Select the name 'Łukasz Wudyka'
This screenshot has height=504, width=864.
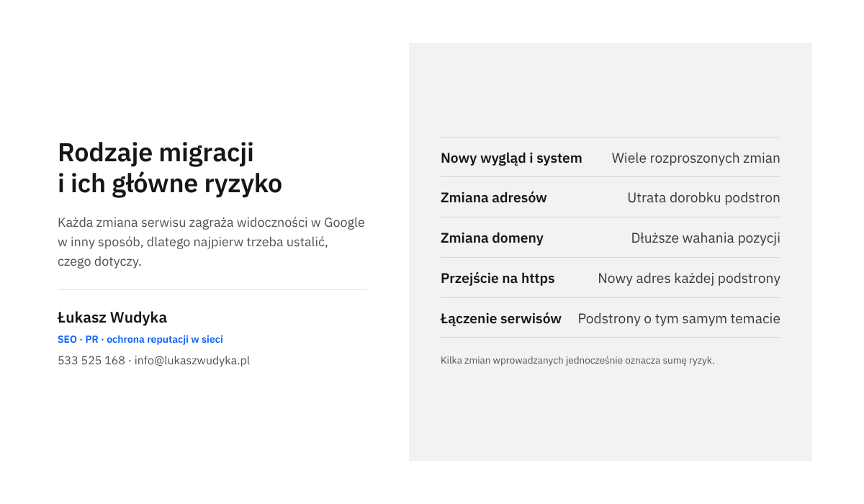tap(112, 318)
